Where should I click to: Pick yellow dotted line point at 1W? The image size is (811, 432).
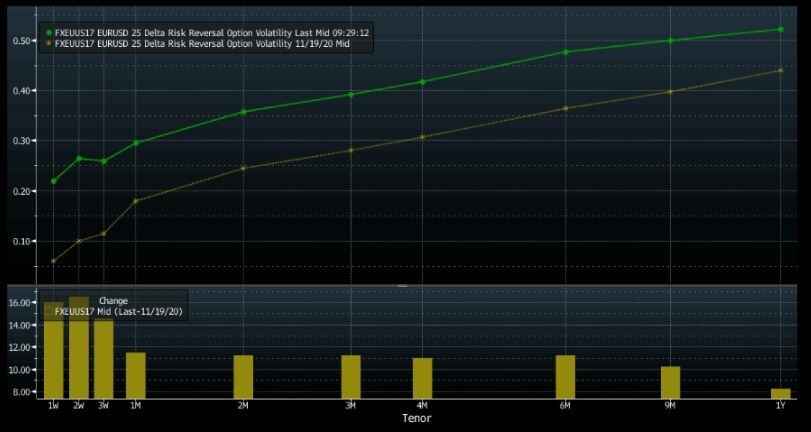[x=54, y=261]
